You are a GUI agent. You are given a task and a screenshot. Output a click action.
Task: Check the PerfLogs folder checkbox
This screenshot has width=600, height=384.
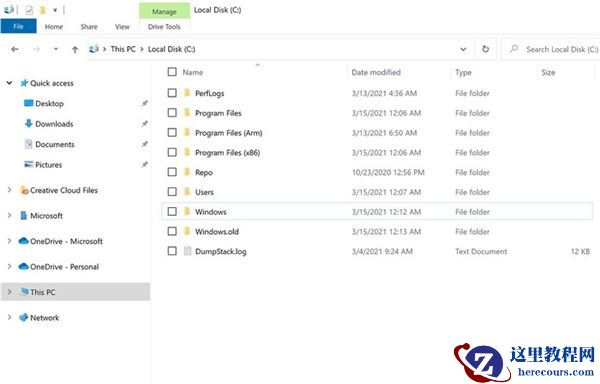click(172, 93)
